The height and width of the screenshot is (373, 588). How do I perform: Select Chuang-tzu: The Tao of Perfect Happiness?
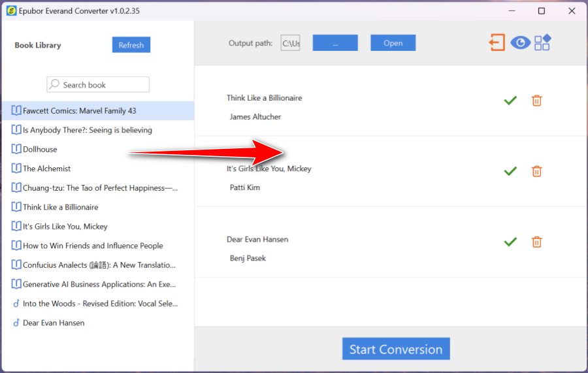pos(98,188)
